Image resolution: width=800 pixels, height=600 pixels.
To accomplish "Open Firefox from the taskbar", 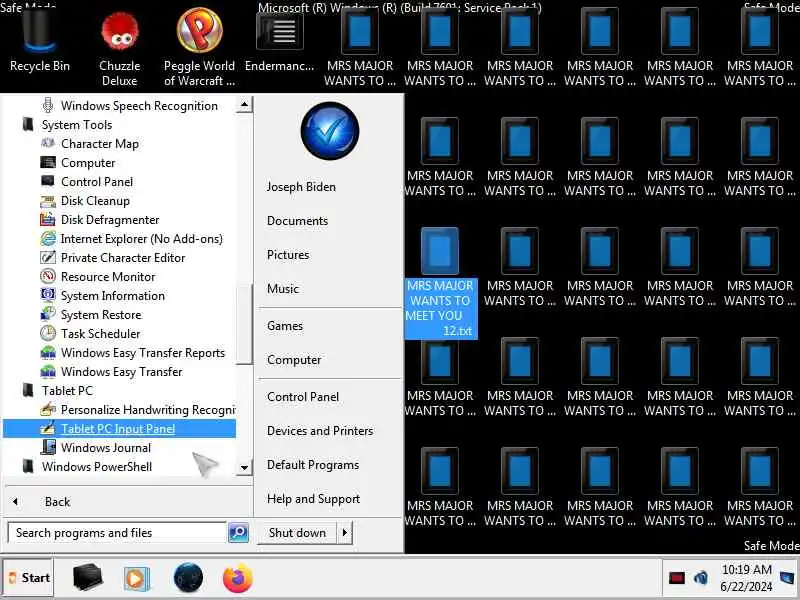I will pos(238,578).
